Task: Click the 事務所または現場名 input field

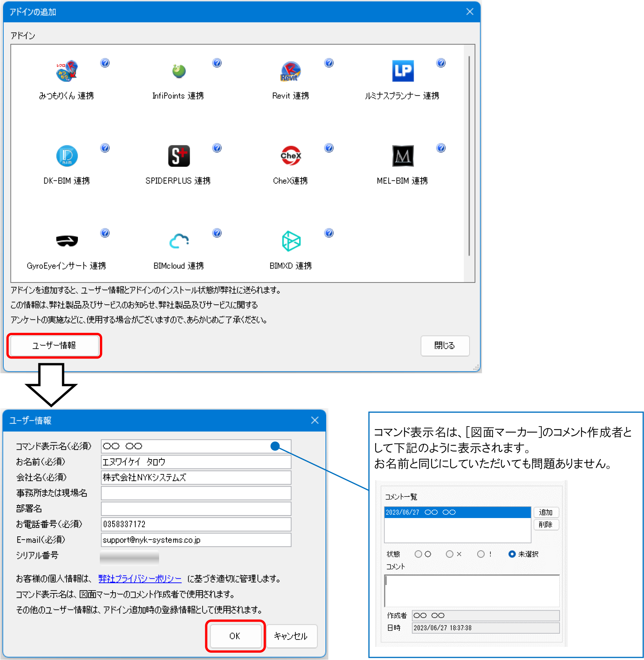Action: coord(196,493)
